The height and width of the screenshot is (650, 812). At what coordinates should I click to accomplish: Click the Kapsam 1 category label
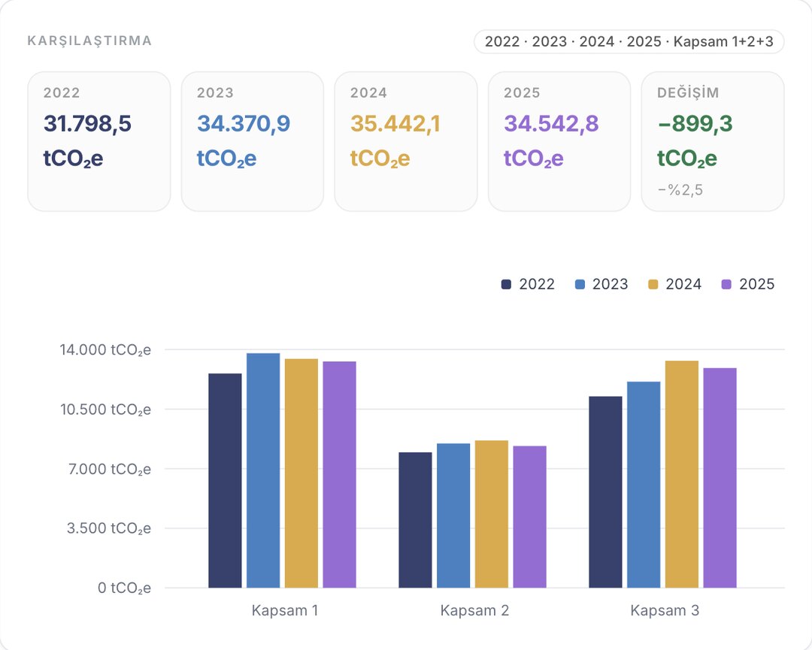(285, 610)
